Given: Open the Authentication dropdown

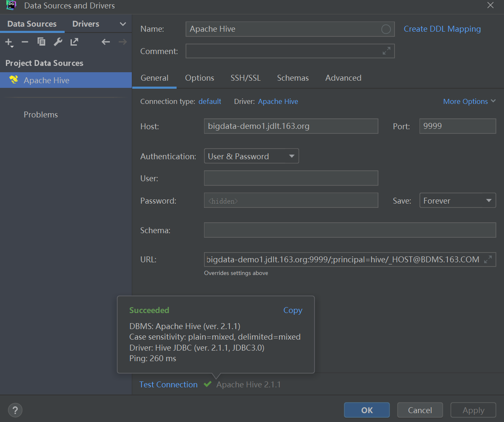Looking at the screenshot, I should tap(251, 156).
